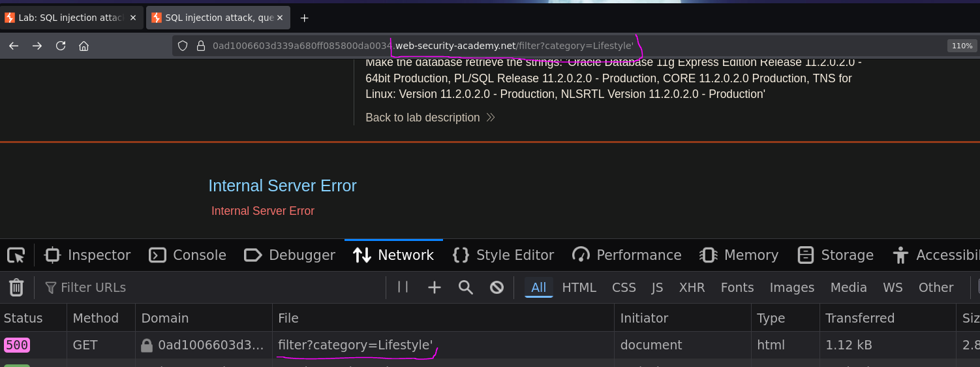This screenshot has height=367, width=980.
Task: Open the Inspector panel
Action: (87, 255)
